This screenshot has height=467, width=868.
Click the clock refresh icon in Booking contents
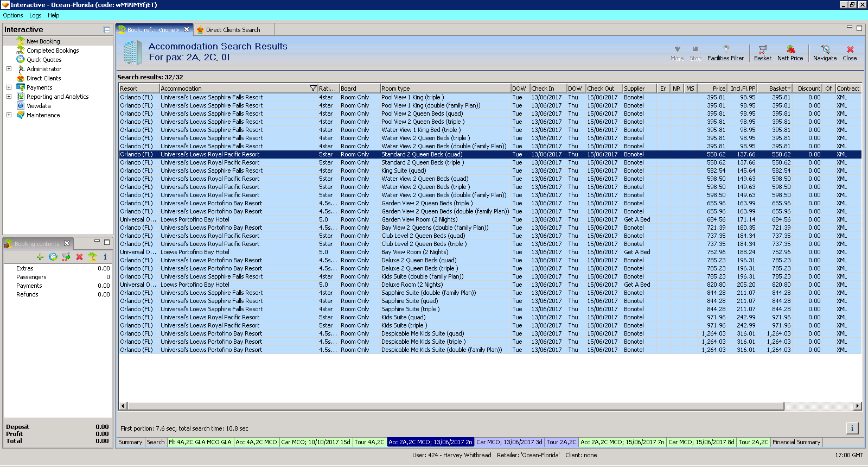[53, 257]
